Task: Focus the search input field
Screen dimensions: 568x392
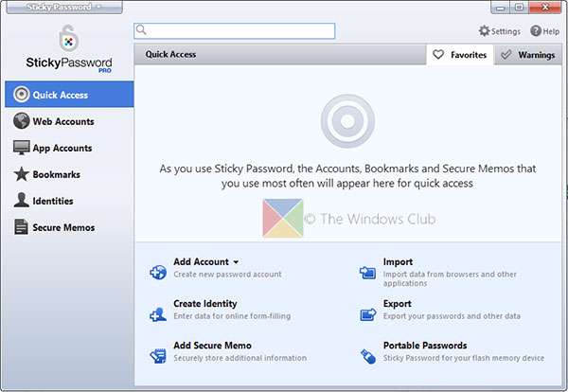Action: (235, 31)
